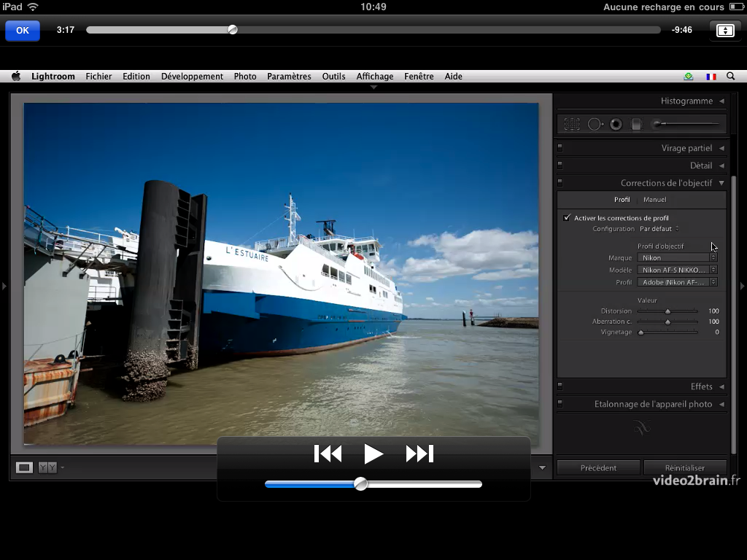This screenshot has height=560, width=747.
Task: Open toolbar options dropdown arrow
Action: click(542, 467)
